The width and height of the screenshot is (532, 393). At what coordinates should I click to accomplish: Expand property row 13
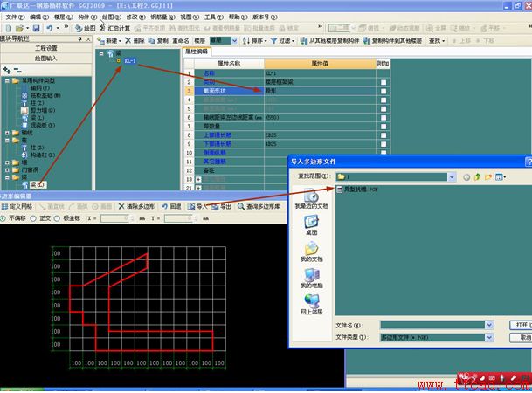(198, 179)
